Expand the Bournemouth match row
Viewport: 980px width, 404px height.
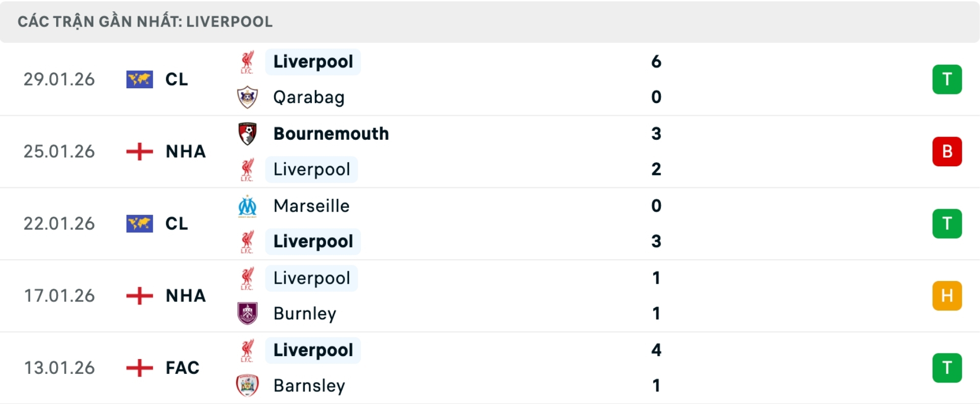(x=490, y=151)
